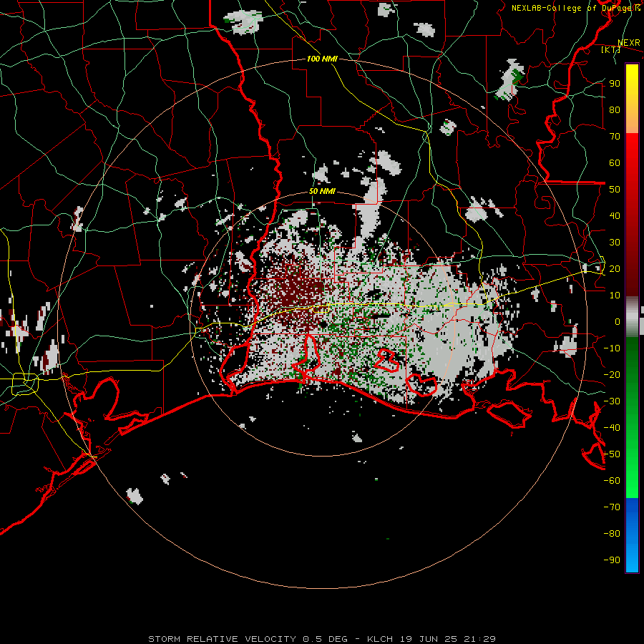This screenshot has height=644, width=644.
Task: Click the -70 value on velocity scale
Action: pos(612,507)
